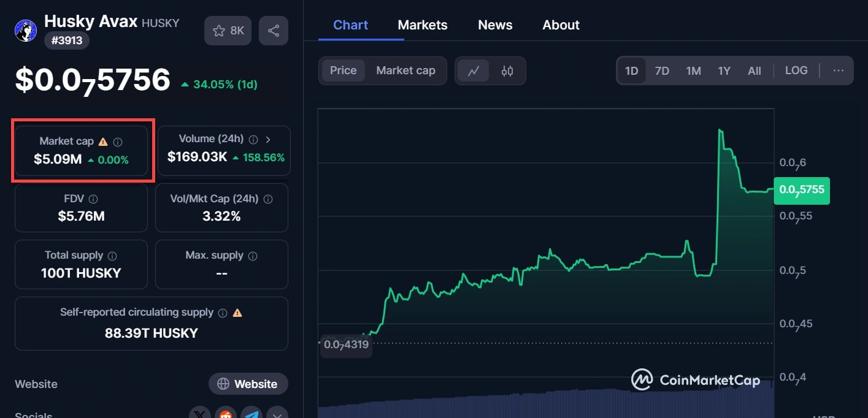Open the share icon button
868x418 pixels.
(274, 31)
